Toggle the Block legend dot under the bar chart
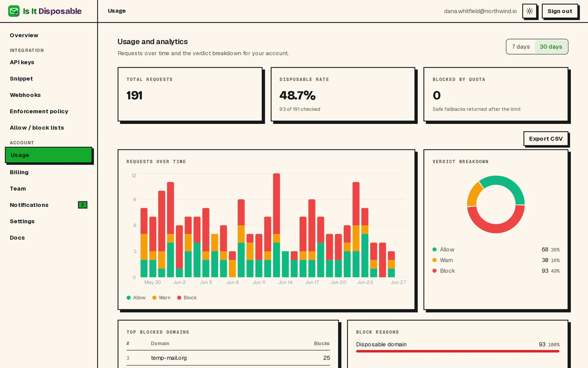588x368 pixels. (179, 297)
